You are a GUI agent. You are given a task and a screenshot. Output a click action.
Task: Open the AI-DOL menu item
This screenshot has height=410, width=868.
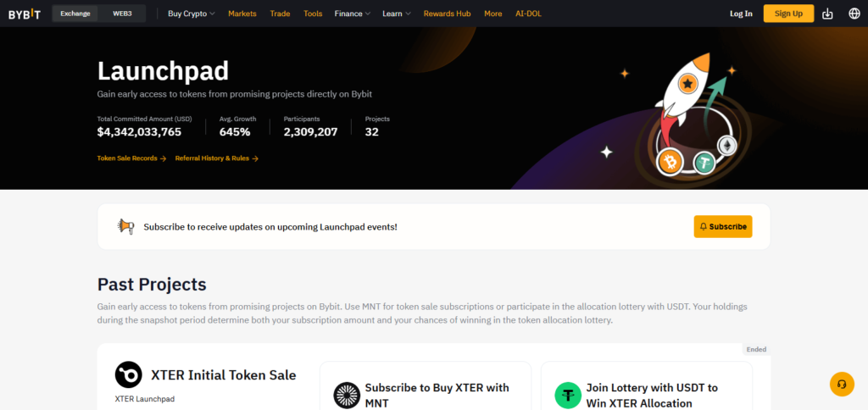point(529,14)
